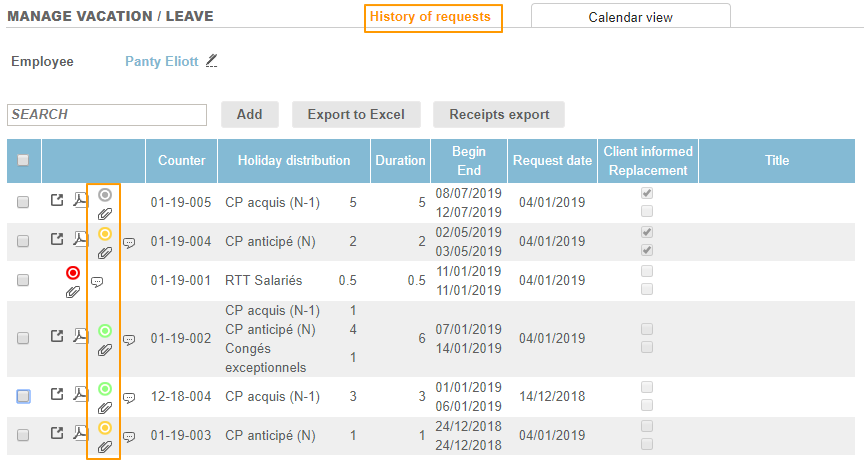Open comment bubble on RTT Salariés row
Screen dimensions: 864x463
pyautogui.click(x=97, y=282)
